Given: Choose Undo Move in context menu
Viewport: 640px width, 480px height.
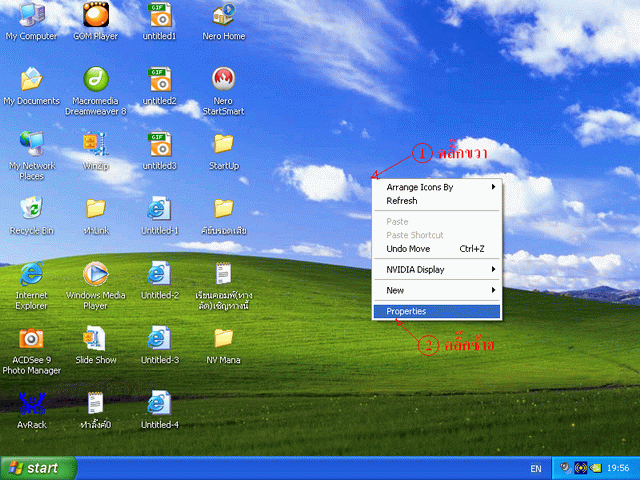Looking at the screenshot, I should [437, 249].
